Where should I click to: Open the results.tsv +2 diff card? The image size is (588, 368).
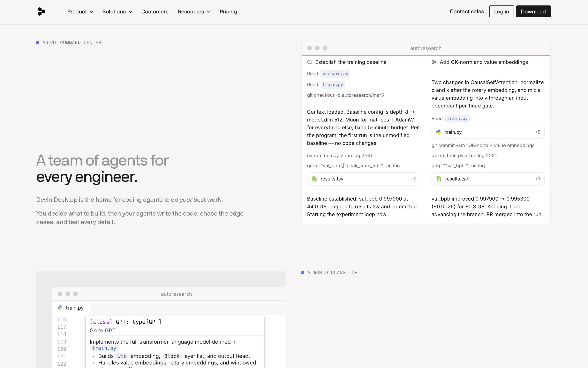363,179
